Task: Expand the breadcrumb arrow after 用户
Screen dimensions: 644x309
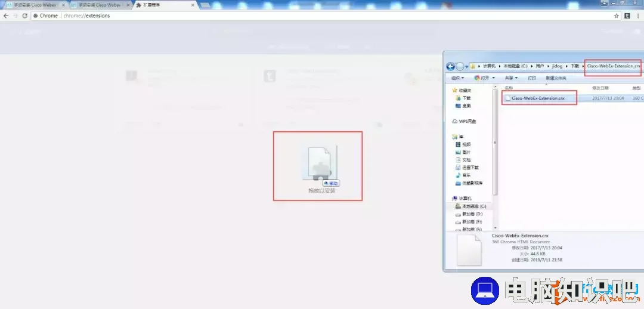Action: tap(547, 66)
